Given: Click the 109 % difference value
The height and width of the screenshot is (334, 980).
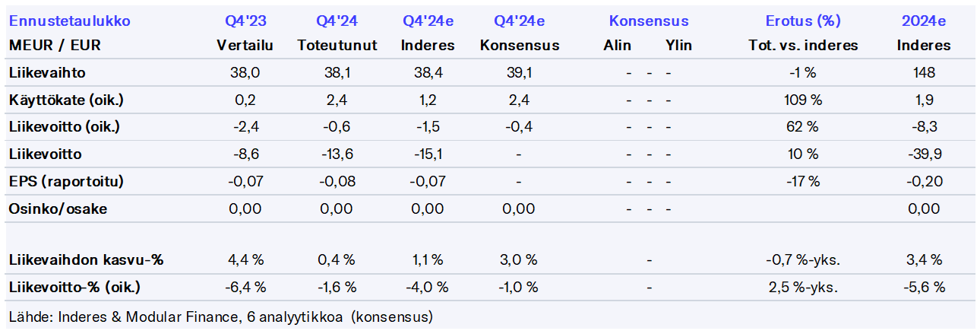Looking at the screenshot, I should [x=803, y=100].
